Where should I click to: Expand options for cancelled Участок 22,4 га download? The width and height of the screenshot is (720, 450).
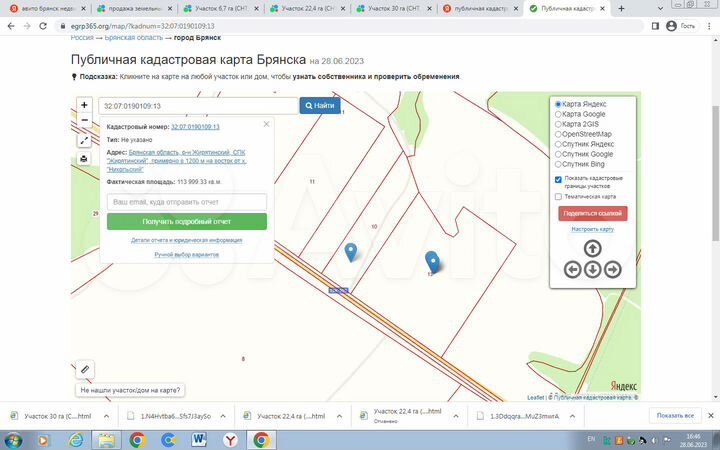pos(456,416)
